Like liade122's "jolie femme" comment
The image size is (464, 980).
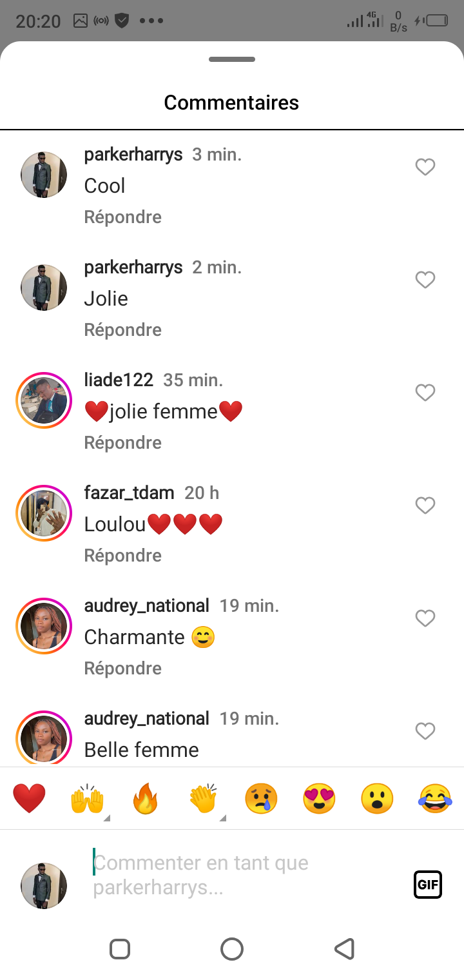click(425, 393)
